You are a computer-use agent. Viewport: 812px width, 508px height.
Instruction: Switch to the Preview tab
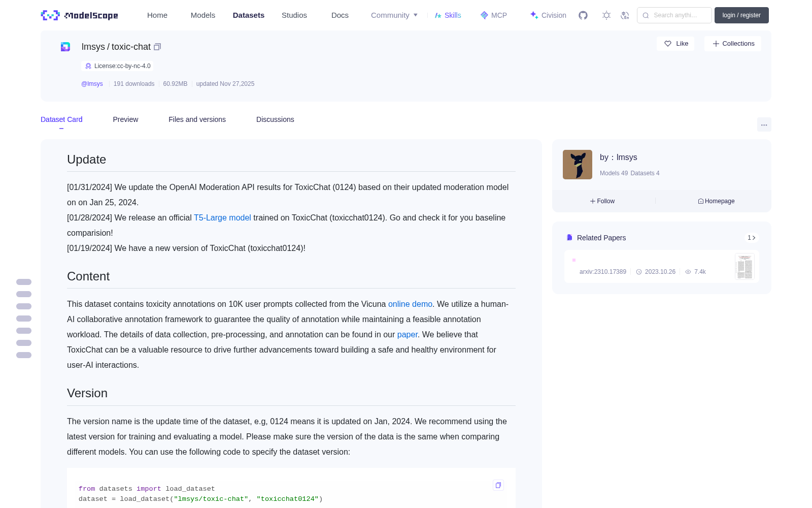(x=125, y=119)
